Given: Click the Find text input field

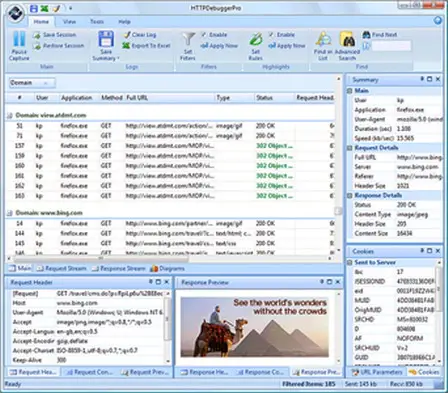Looking at the screenshot, I should (391, 46).
